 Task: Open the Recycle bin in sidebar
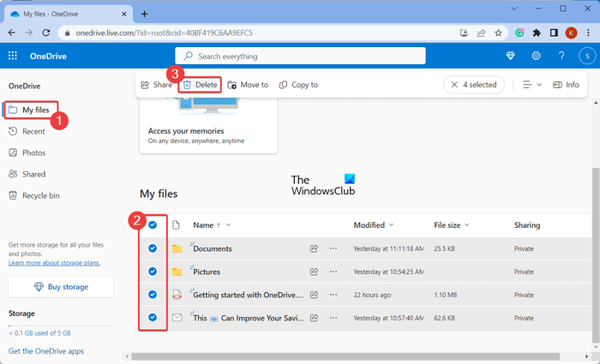pos(34,196)
